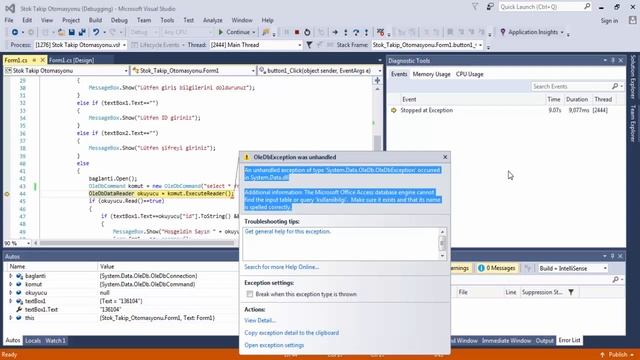
Task: Click the Step Into icon
Action: point(346,32)
